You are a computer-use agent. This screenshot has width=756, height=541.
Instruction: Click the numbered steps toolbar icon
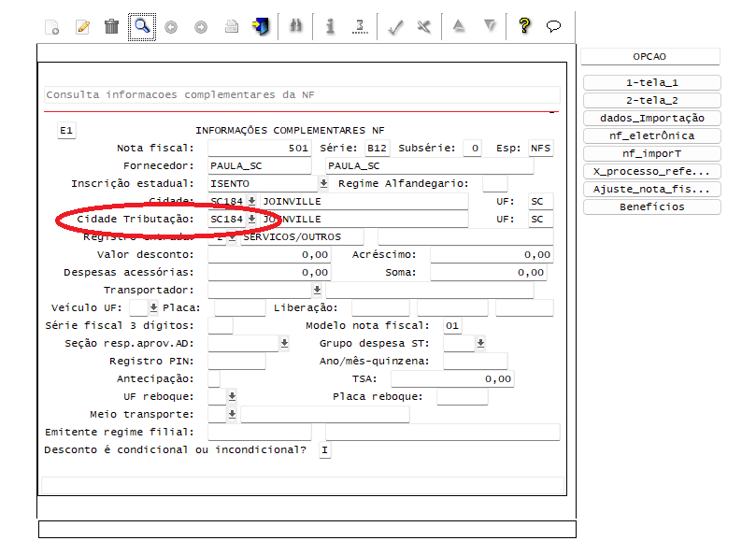[360, 26]
